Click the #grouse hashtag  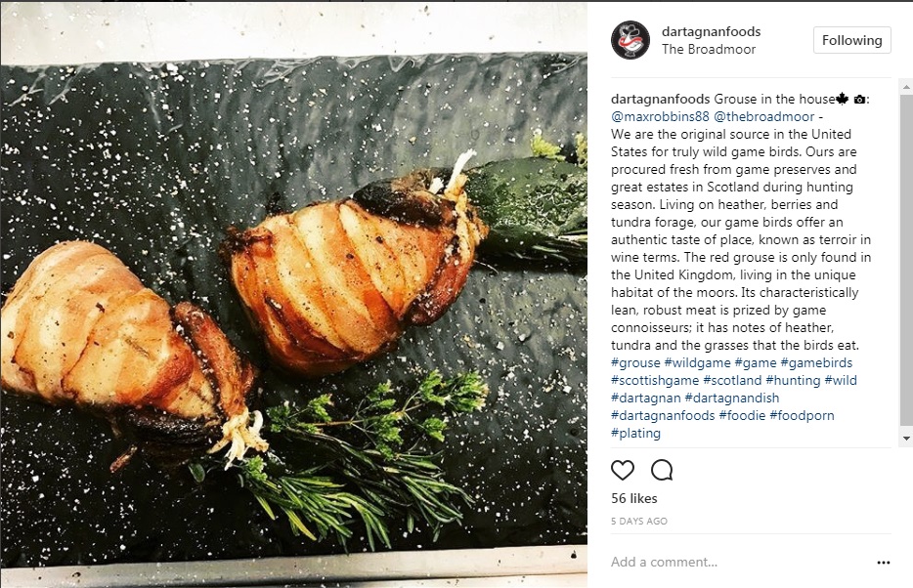[x=635, y=363]
